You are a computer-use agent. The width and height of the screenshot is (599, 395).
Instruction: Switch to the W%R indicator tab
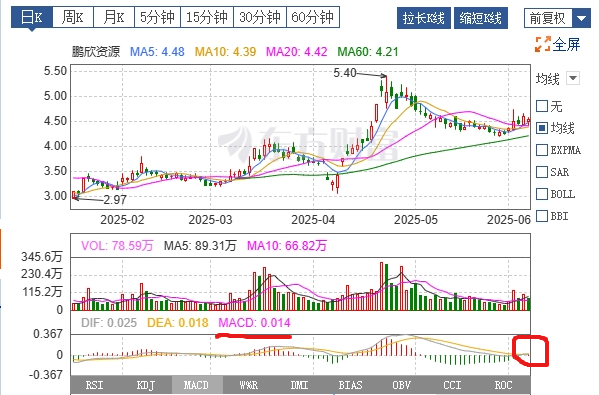[249, 385]
